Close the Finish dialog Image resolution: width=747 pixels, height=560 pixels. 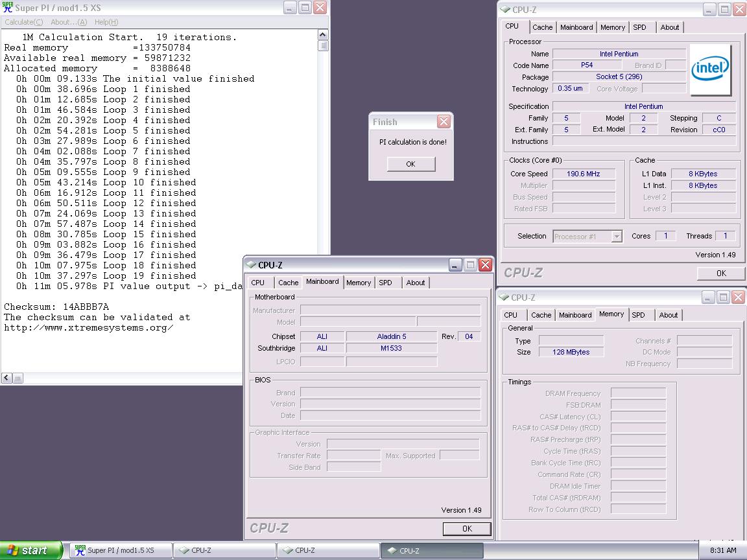444,122
